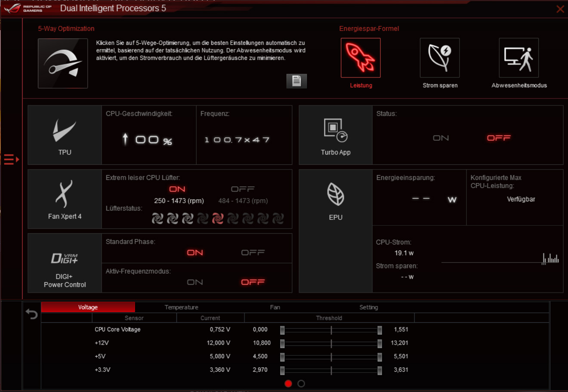Click the back arrow in monitor panel

click(32, 314)
